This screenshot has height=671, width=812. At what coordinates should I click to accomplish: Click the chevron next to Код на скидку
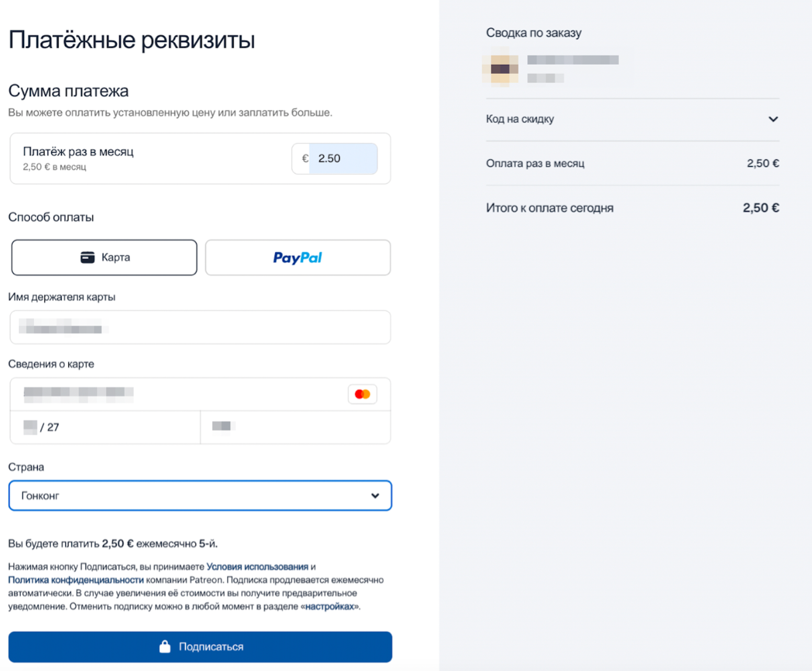[773, 119]
